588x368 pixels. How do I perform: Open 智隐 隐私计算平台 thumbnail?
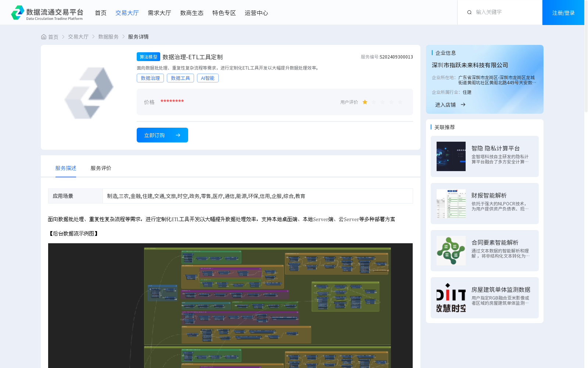coord(451,156)
